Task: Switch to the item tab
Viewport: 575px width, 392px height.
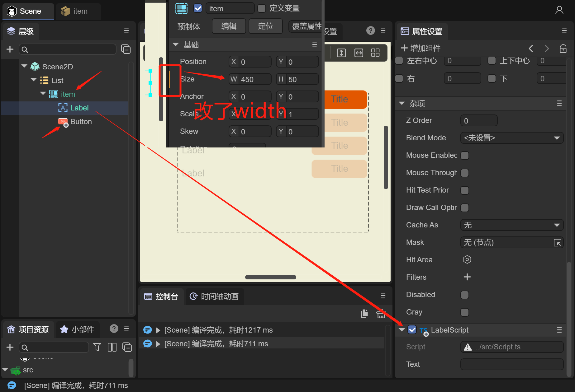Action: (x=78, y=11)
